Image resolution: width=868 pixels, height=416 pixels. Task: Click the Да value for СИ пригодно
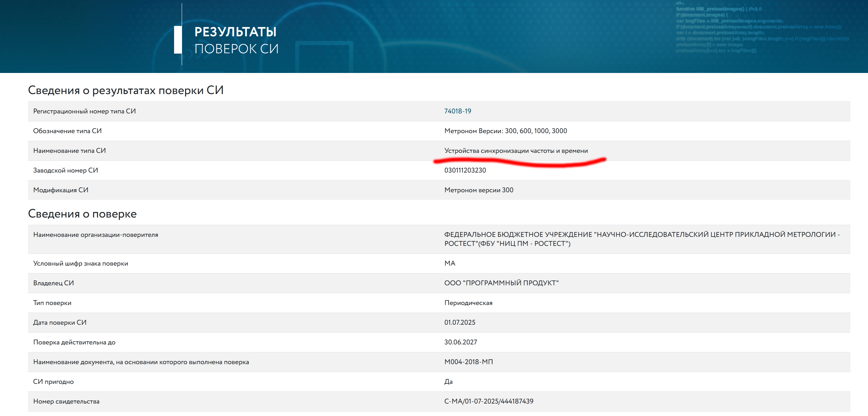448,381
